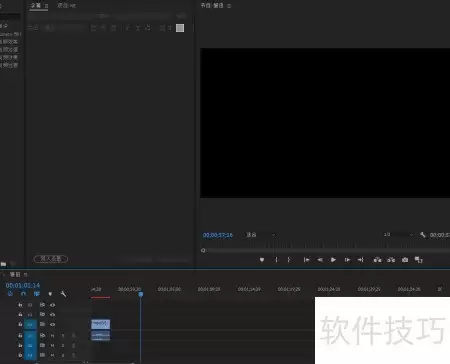The width and height of the screenshot is (450, 364).
Task: Open the second tab in the left panel
Action: (x=66, y=5)
